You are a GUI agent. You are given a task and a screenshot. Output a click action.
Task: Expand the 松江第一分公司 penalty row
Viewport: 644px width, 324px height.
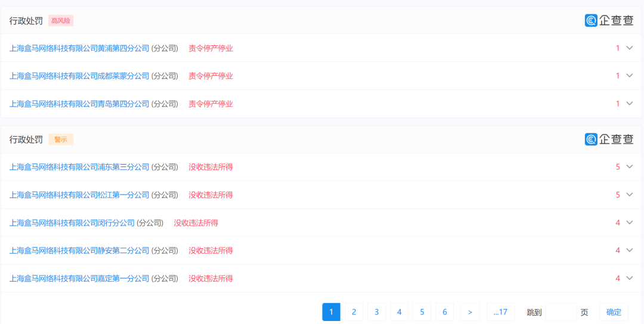[629, 195]
